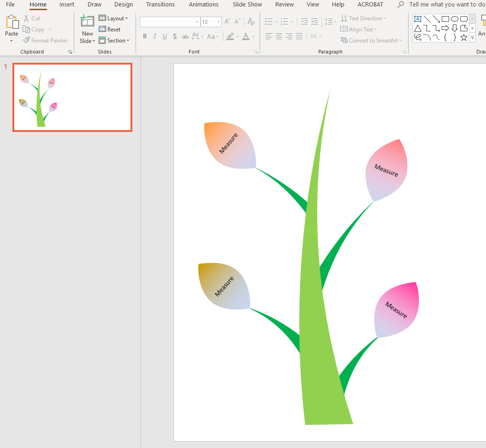The height and width of the screenshot is (448, 486).
Task: Toggle Center paragraph alignment
Action: tap(279, 36)
